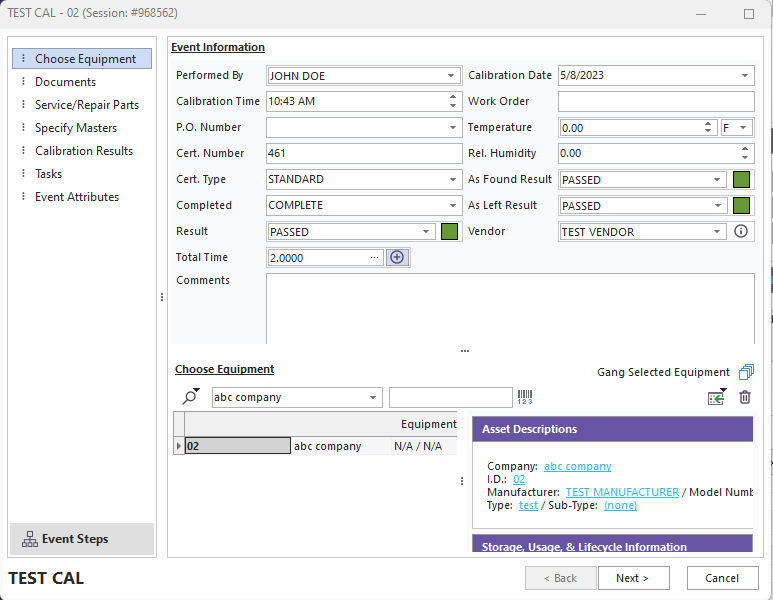773x600 pixels.
Task: Open the Calibration Date dropdown
Action: tap(745, 76)
